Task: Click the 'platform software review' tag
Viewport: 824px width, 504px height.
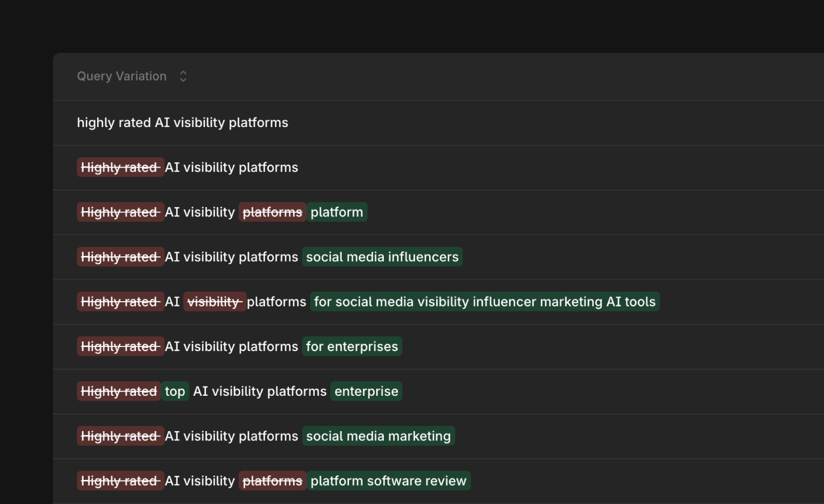Action: click(388, 480)
